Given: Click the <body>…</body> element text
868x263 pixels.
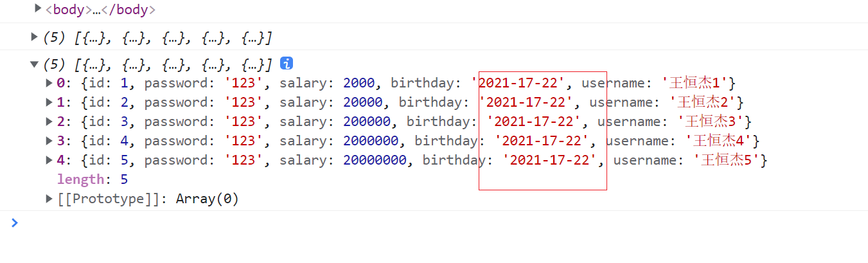Looking at the screenshot, I should coord(101,10).
